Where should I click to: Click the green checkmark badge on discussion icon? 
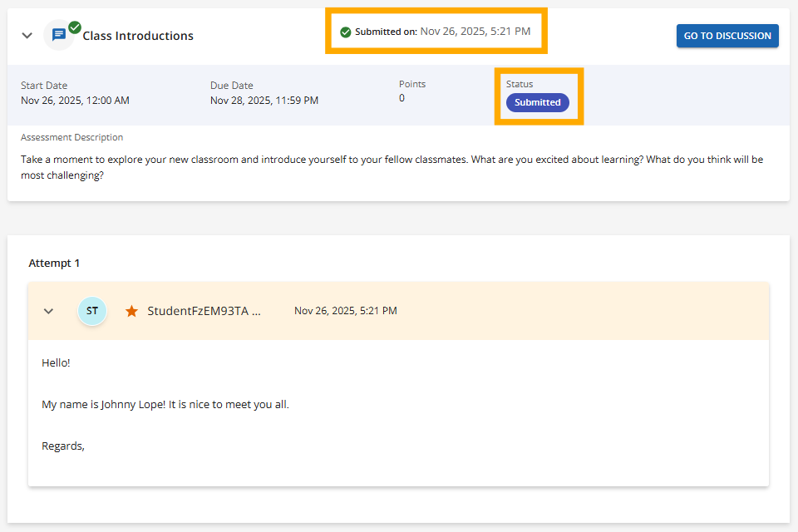click(x=75, y=27)
